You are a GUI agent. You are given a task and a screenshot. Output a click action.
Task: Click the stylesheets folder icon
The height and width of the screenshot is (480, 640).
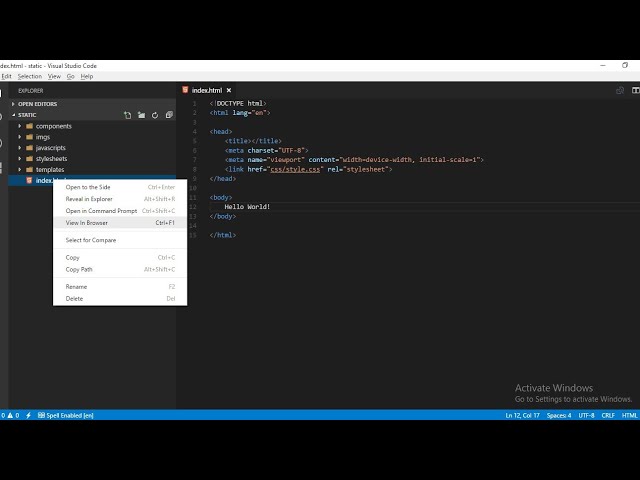tap(29, 159)
